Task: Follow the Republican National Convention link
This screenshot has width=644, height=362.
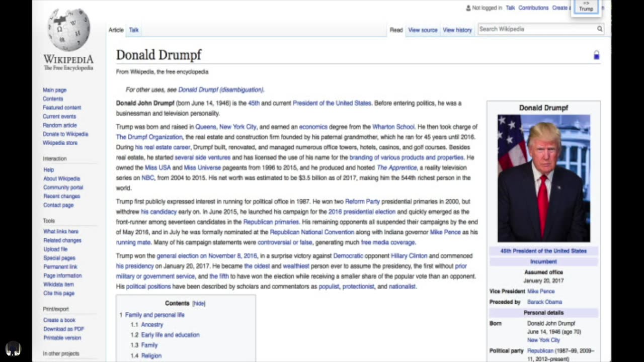Action: (312, 232)
